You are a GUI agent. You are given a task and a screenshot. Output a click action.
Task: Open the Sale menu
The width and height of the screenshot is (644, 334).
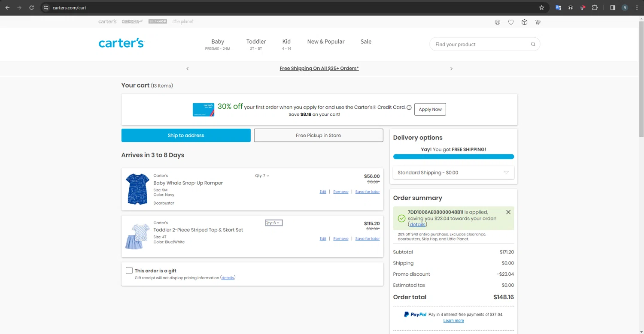(366, 42)
